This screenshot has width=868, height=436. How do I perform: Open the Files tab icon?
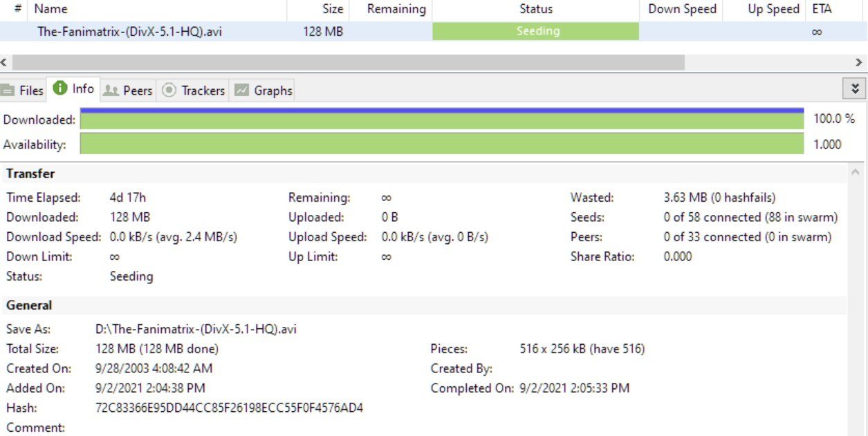click(8, 91)
